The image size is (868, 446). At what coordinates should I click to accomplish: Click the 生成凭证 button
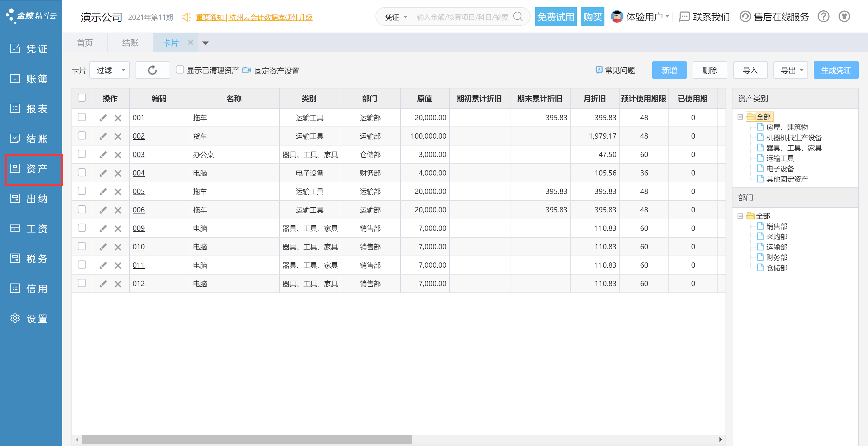(836, 70)
